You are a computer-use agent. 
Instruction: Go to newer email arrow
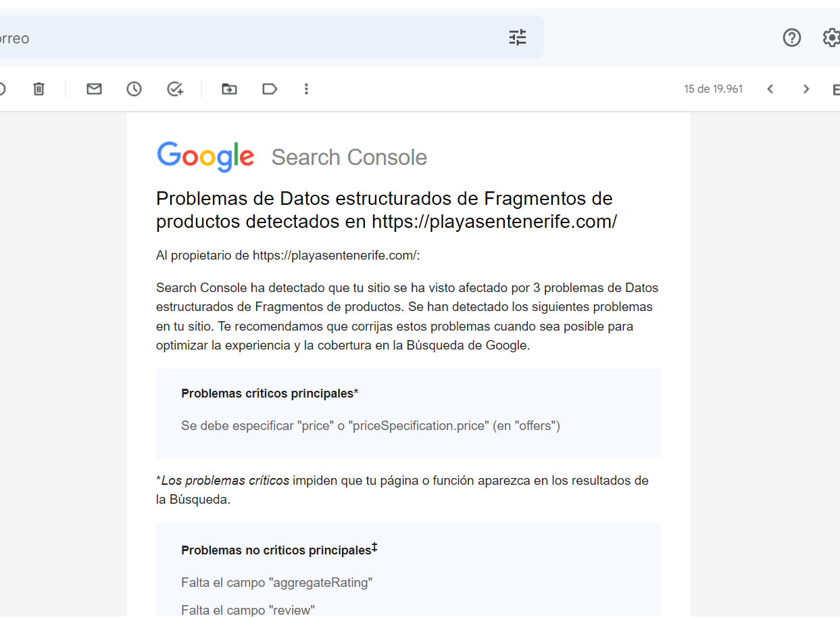(x=770, y=89)
